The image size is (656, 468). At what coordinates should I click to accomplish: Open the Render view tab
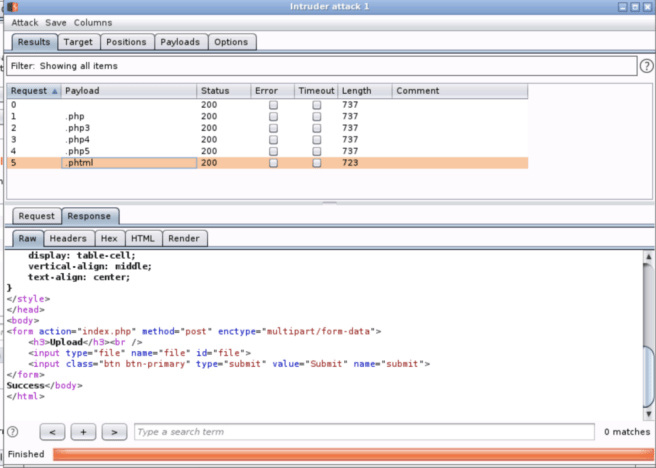point(183,238)
